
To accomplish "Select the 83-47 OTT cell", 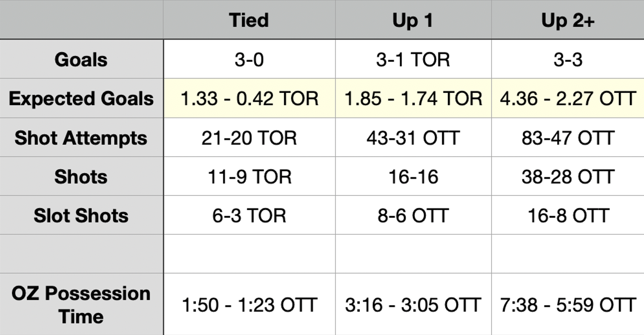I will click(x=568, y=138).
